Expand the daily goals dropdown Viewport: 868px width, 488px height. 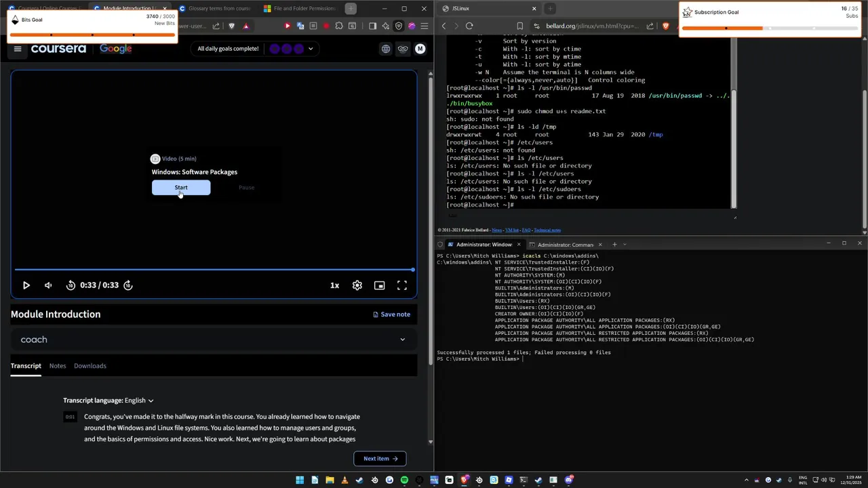[311, 49]
